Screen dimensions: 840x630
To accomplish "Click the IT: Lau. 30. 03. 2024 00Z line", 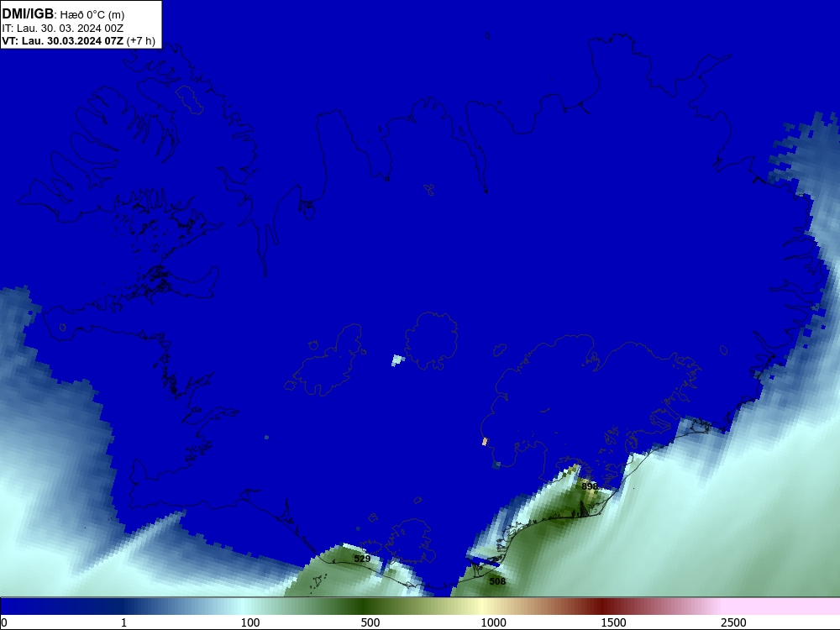I will click(x=63, y=29).
